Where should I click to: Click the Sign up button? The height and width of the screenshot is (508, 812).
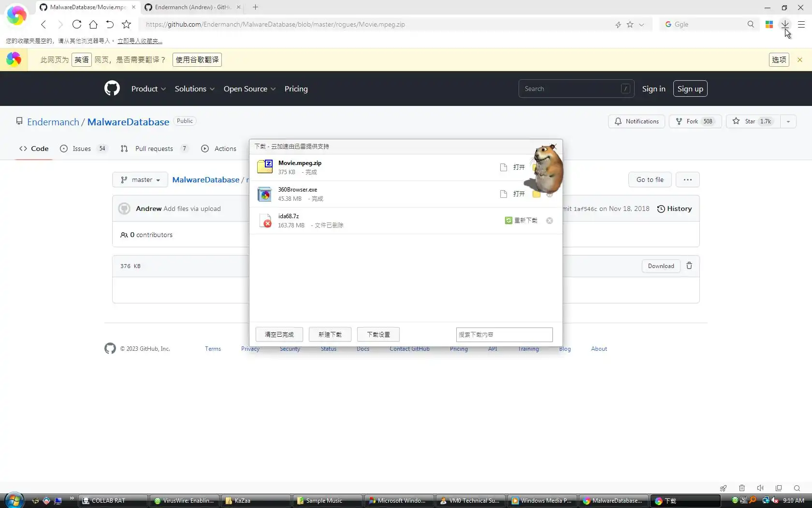pyautogui.click(x=690, y=89)
